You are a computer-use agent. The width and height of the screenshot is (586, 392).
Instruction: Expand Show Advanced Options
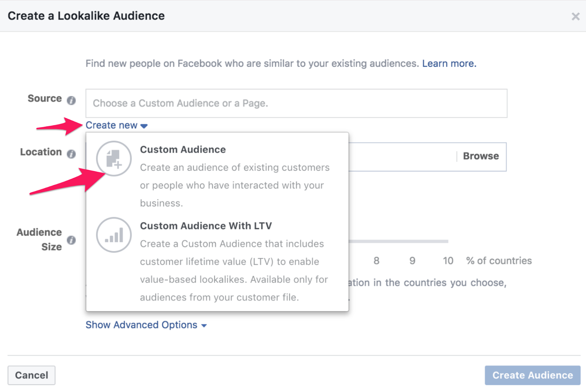(146, 325)
